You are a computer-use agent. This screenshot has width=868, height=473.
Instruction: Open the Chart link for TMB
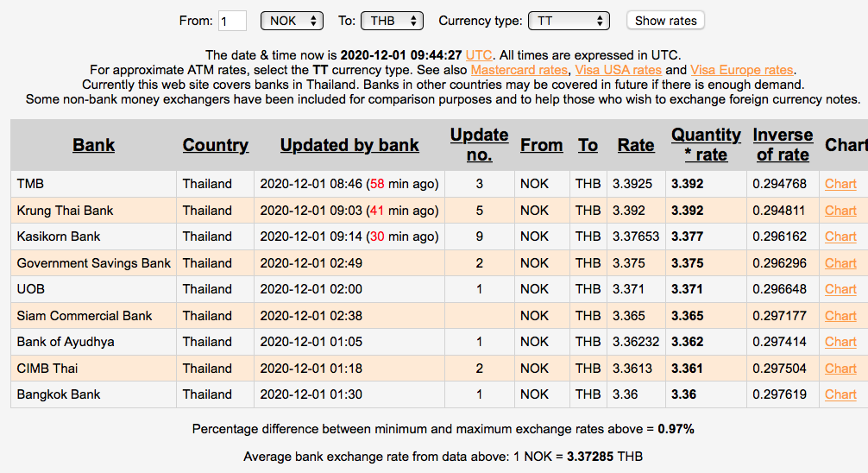click(840, 184)
